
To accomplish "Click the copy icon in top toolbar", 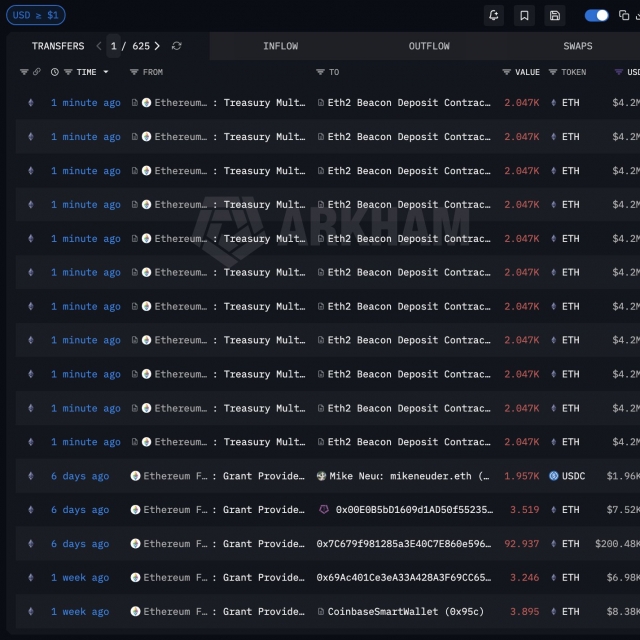I will 626,15.
